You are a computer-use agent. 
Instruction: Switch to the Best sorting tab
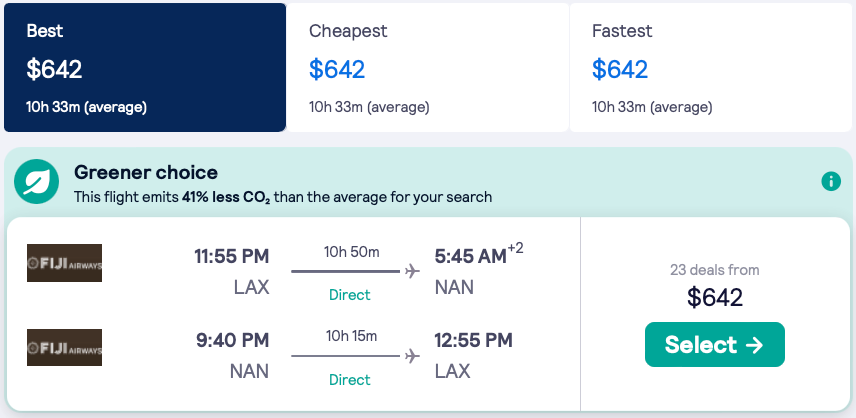(145, 67)
